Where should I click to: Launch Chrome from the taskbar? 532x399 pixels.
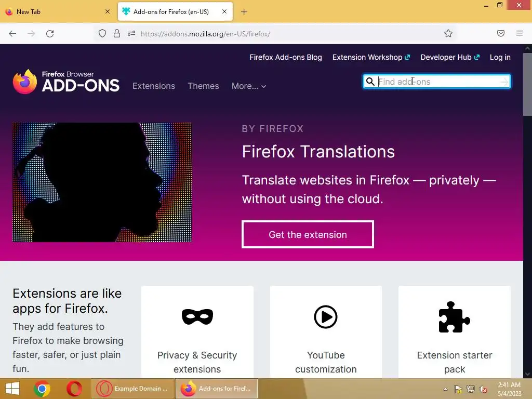click(42, 389)
